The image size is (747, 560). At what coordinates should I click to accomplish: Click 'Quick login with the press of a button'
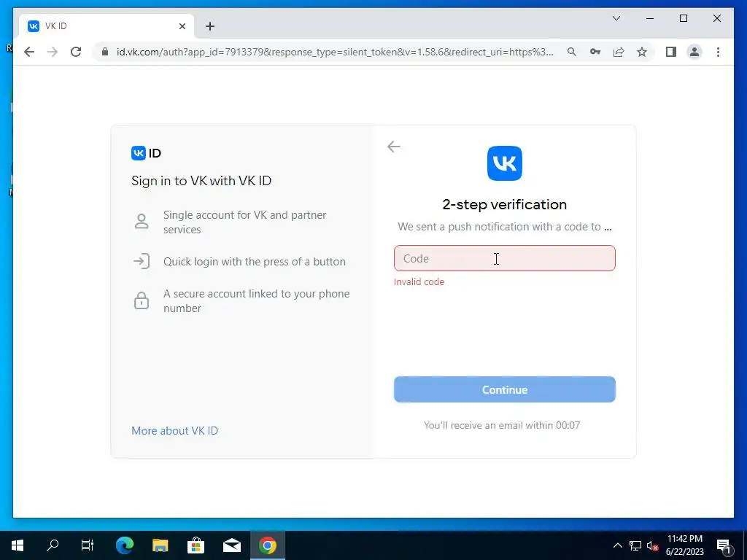click(255, 262)
